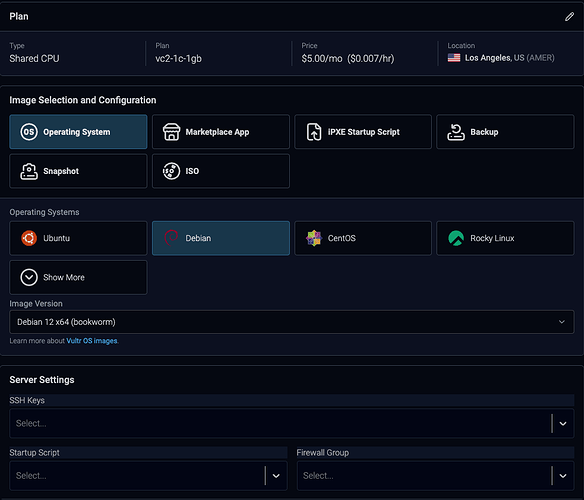Click the Operating System OS circle icon
Viewport: 584px width, 500px height.
click(29, 132)
